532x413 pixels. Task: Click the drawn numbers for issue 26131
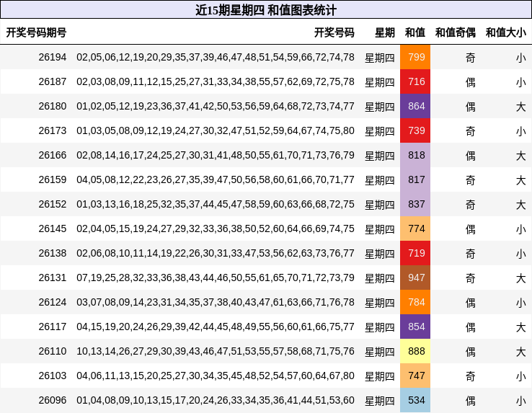(x=216, y=277)
